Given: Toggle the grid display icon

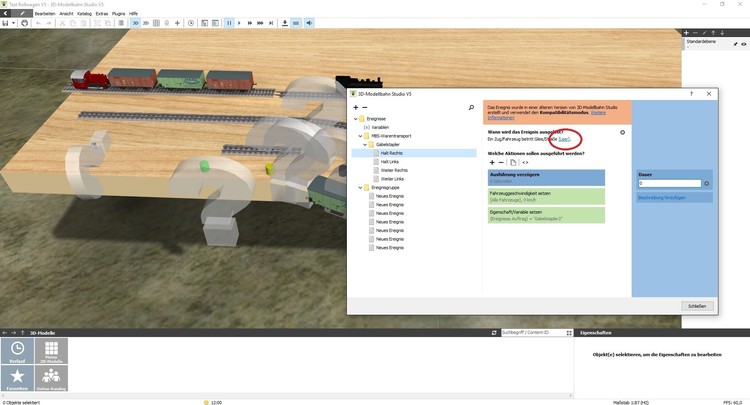Looking at the screenshot, I should (x=156, y=23).
